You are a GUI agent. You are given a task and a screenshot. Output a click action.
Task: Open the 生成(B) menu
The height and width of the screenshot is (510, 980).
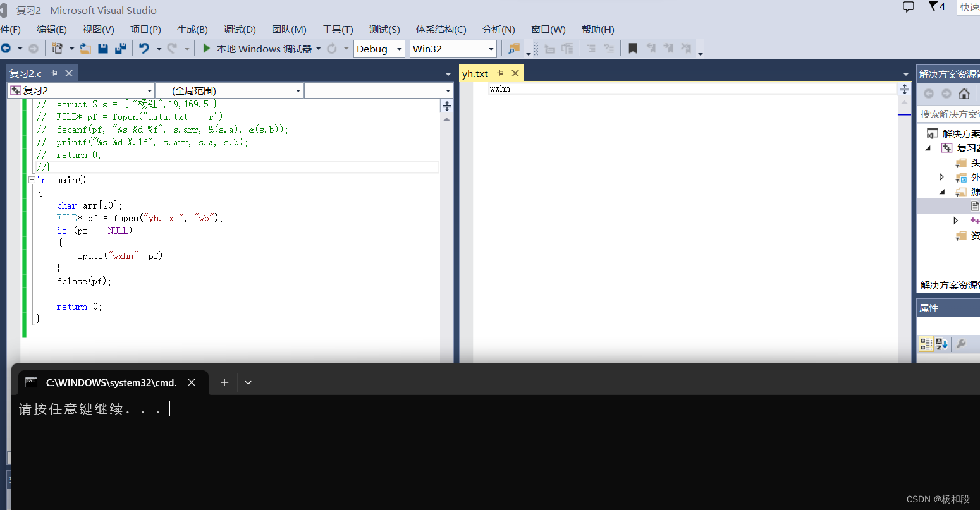pyautogui.click(x=192, y=30)
